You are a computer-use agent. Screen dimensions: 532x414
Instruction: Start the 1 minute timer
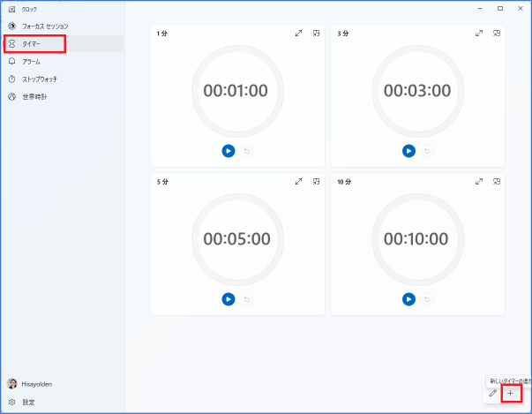tap(229, 151)
